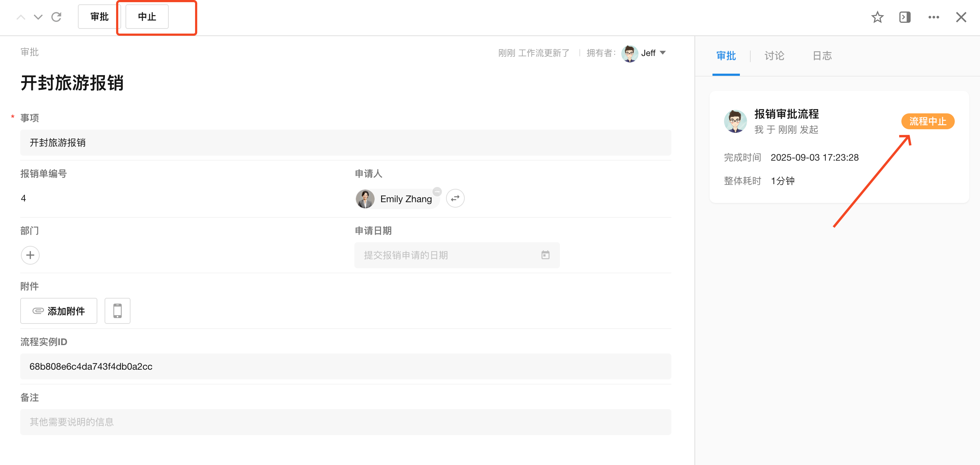The height and width of the screenshot is (465, 980).
Task: Switch to the 讨论 tab
Action: coord(774,56)
